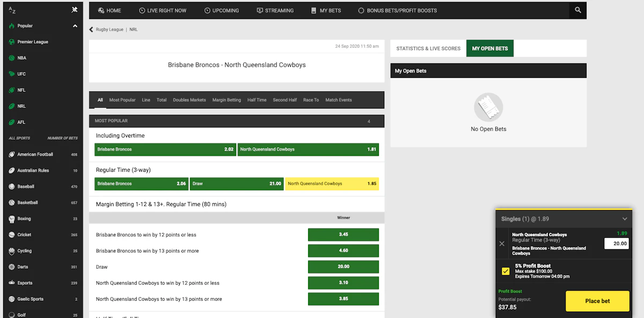This screenshot has width=644, height=318.
Task: Collapse the Singles bet slip chevron
Action: click(625, 219)
